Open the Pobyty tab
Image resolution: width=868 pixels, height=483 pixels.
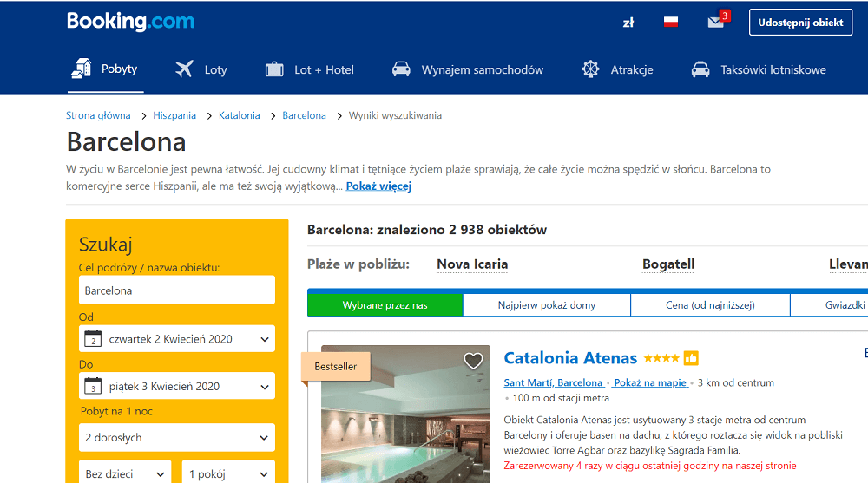coord(105,69)
